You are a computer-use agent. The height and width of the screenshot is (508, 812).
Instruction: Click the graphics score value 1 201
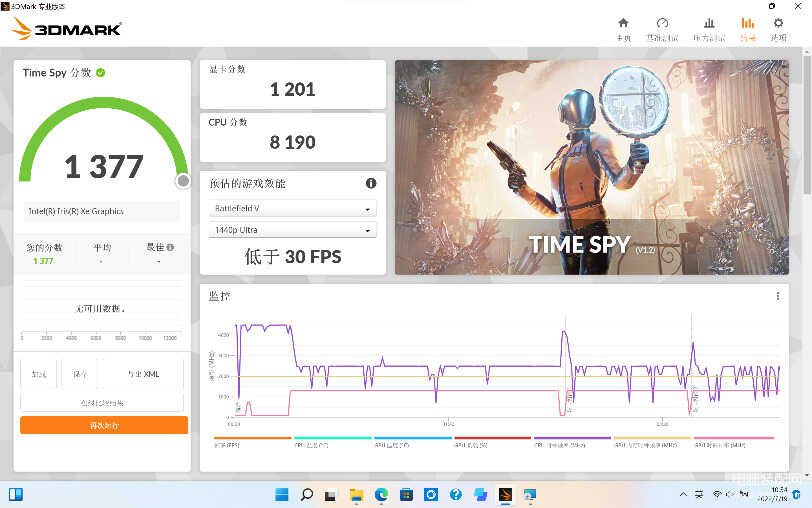[x=293, y=90]
